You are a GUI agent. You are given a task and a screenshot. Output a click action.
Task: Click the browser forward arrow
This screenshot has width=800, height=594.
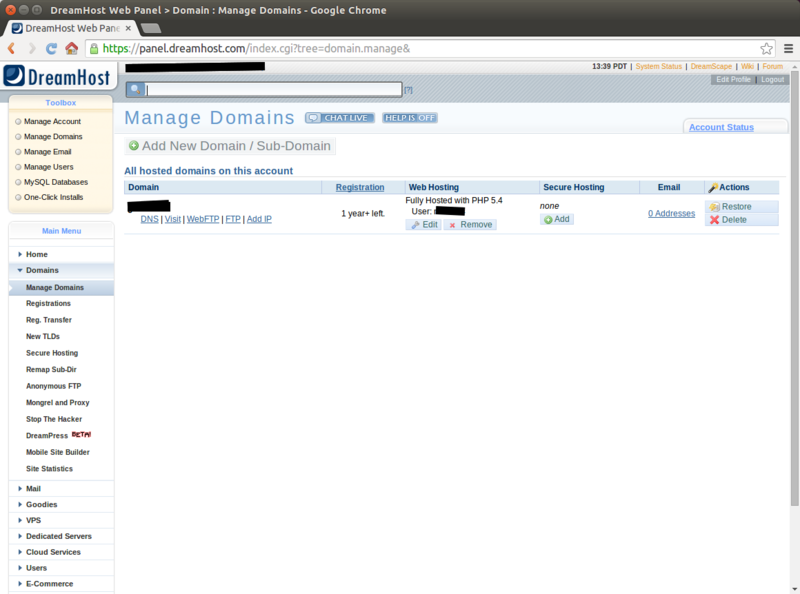tap(32, 48)
